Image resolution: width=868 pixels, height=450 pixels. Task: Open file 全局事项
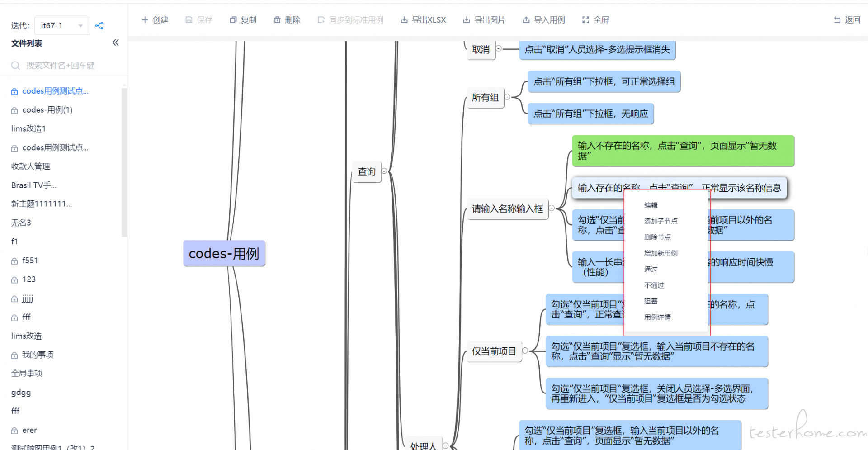click(27, 374)
